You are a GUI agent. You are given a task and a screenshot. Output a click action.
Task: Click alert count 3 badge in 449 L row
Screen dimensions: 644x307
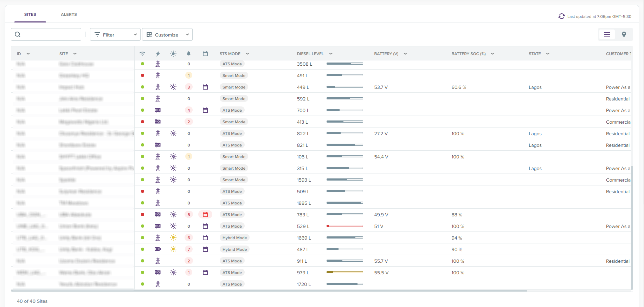[189, 87]
